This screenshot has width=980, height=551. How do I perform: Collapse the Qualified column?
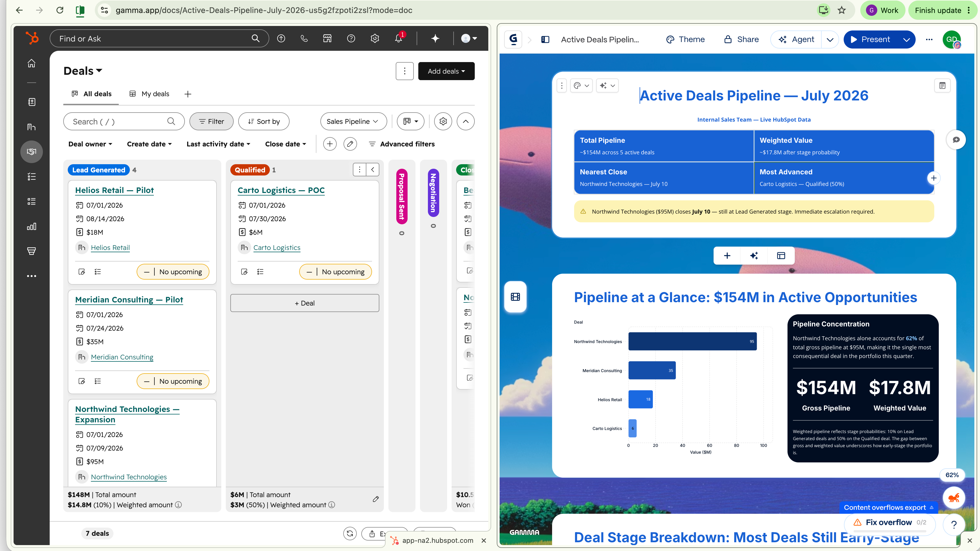click(373, 170)
